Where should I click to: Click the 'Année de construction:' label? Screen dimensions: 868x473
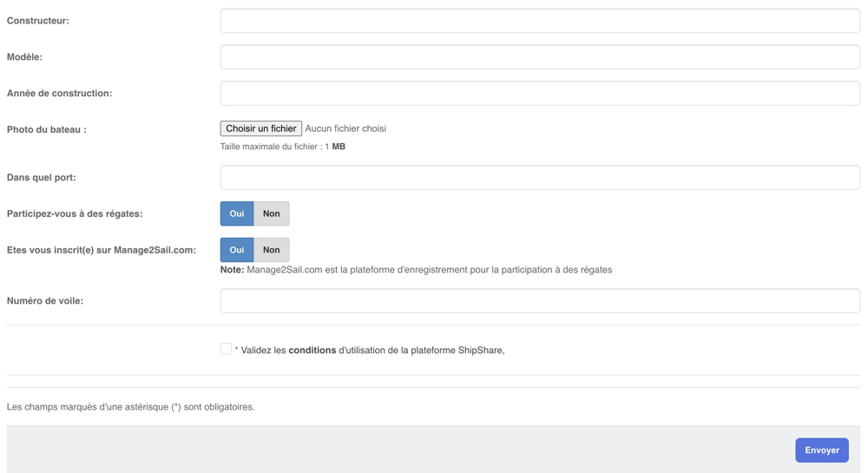(x=59, y=94)
